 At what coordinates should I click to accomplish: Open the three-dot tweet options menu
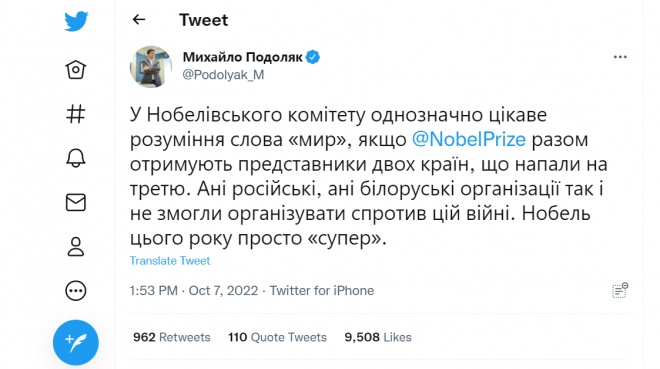coord(620,57)
